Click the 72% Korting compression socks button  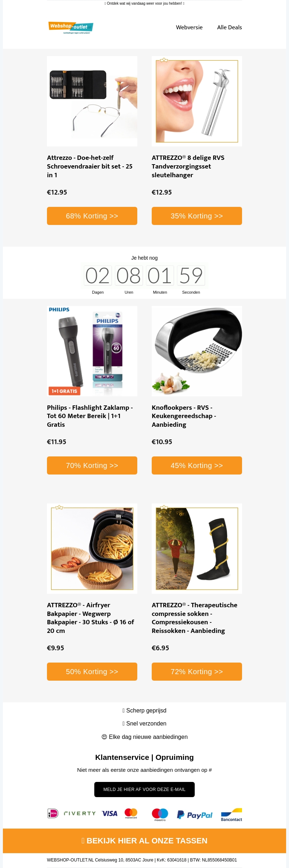pyautogui.click(x=197, y=672)
